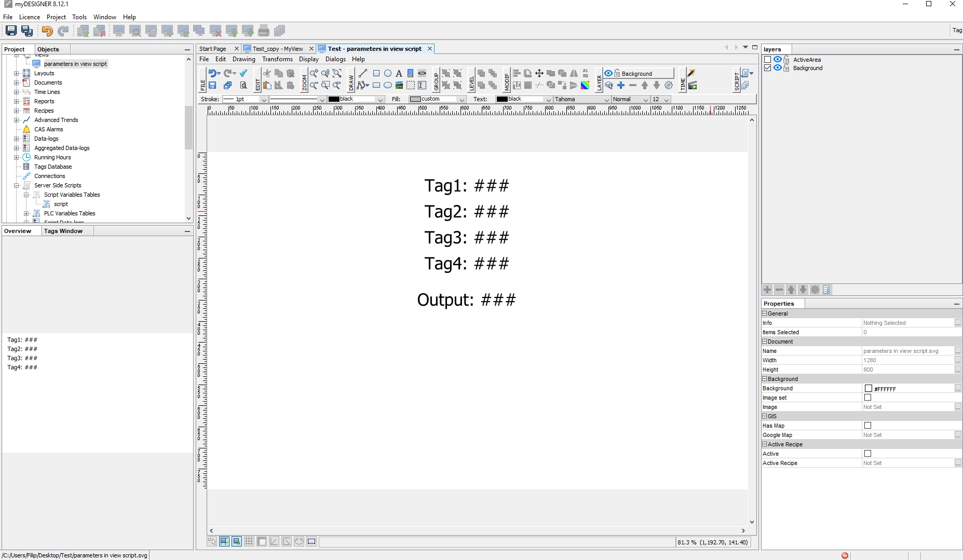
Task: Collapse the Server Side Scripts node
Action: tap(16, 185)
